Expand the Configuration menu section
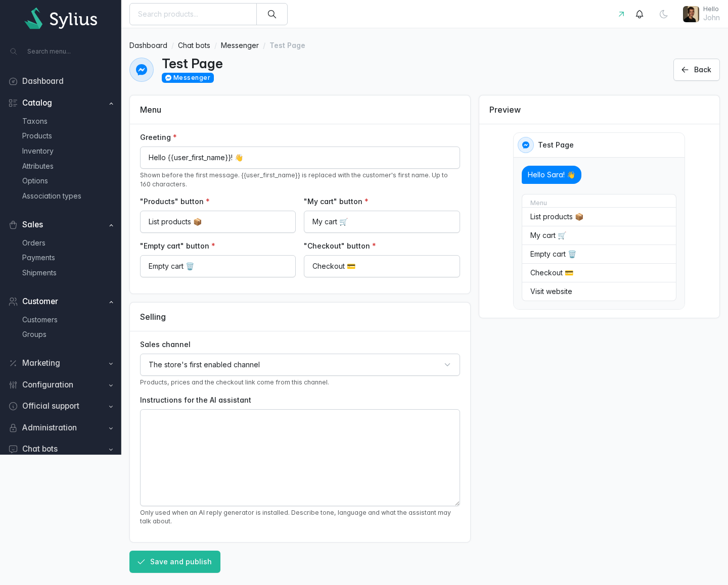 pos(111,385)
